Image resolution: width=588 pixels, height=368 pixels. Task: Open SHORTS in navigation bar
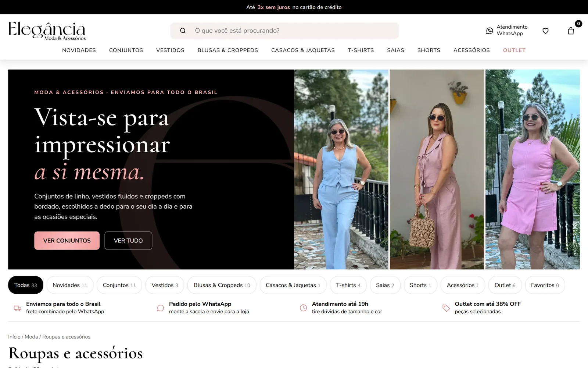(x=429, y=50)
